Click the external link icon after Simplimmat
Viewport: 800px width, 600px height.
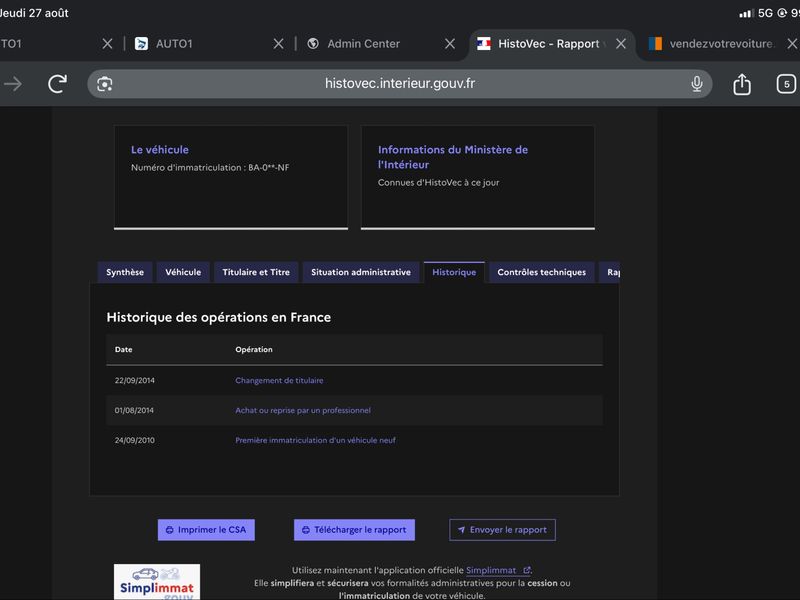tap(527, 570)
